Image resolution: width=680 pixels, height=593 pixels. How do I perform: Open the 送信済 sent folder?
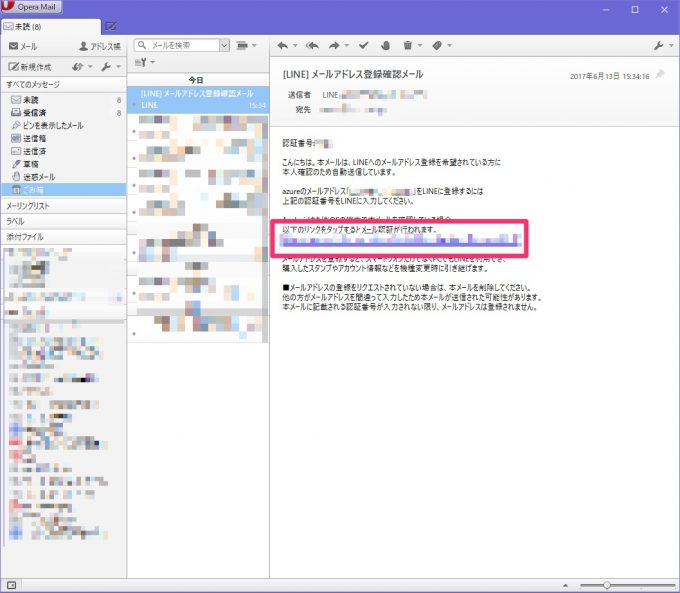[64, 151]
